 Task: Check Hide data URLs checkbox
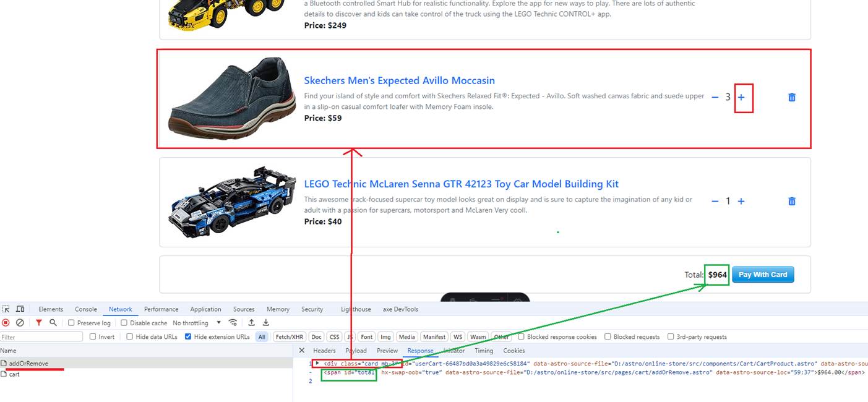coord(129,337)
